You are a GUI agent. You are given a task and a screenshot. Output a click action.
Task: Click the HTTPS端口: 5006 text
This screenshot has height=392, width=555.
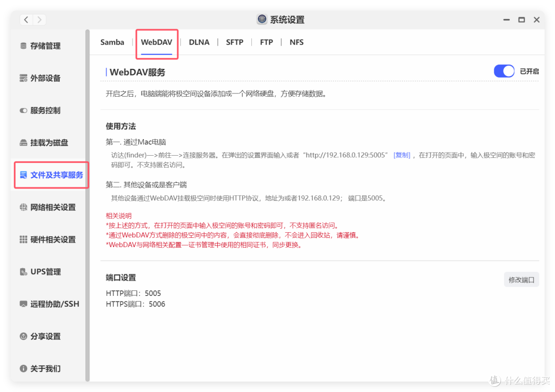pyautogui.click(x=136, y=304)
